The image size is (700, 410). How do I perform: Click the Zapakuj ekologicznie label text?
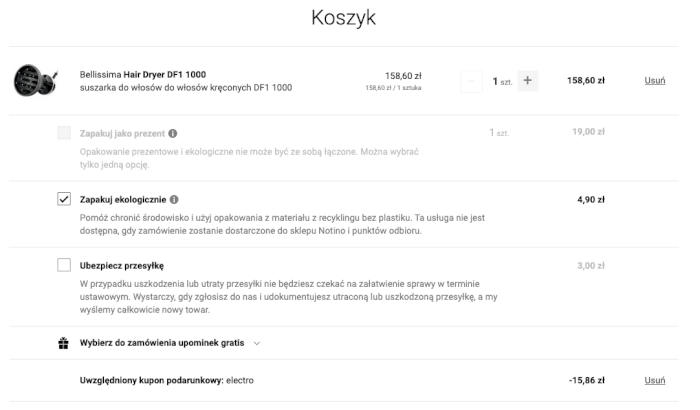[122, 199]
